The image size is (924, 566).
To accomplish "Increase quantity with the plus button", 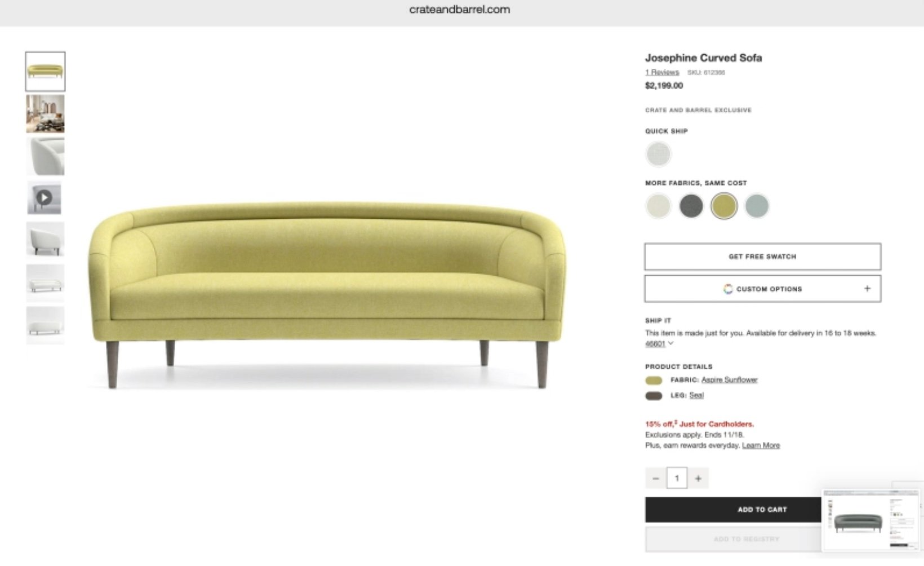I will [698, 479].
